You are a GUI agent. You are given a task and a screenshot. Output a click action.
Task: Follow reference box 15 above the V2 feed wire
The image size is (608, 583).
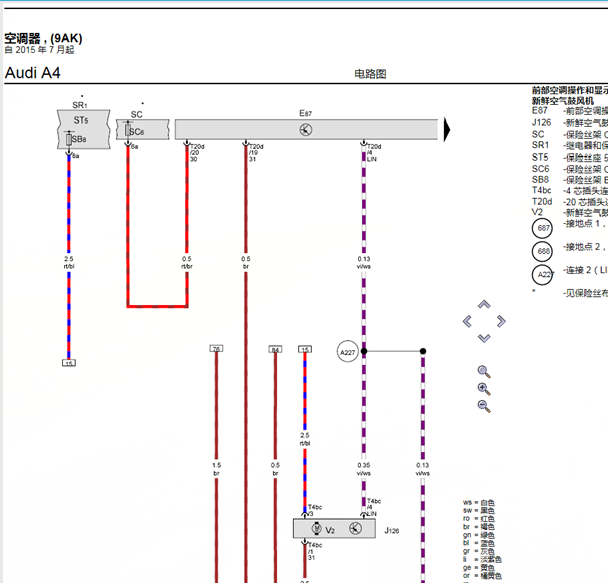(305, 349)
